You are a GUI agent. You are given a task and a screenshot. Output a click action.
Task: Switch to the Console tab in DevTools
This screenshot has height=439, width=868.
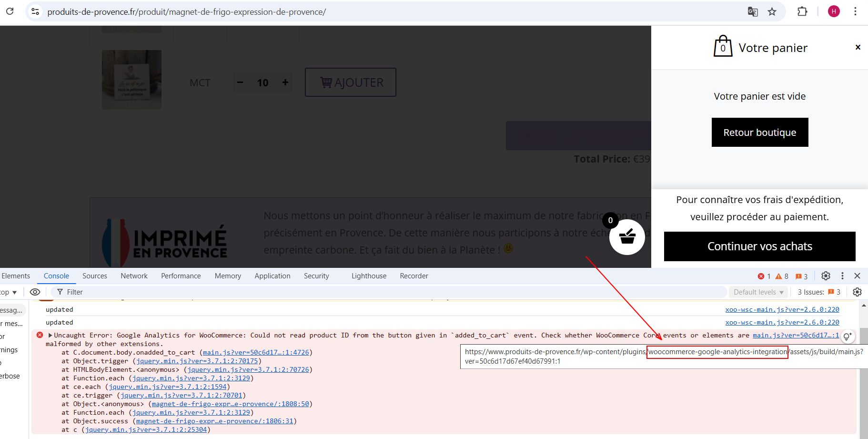click(x=56, y=276)
